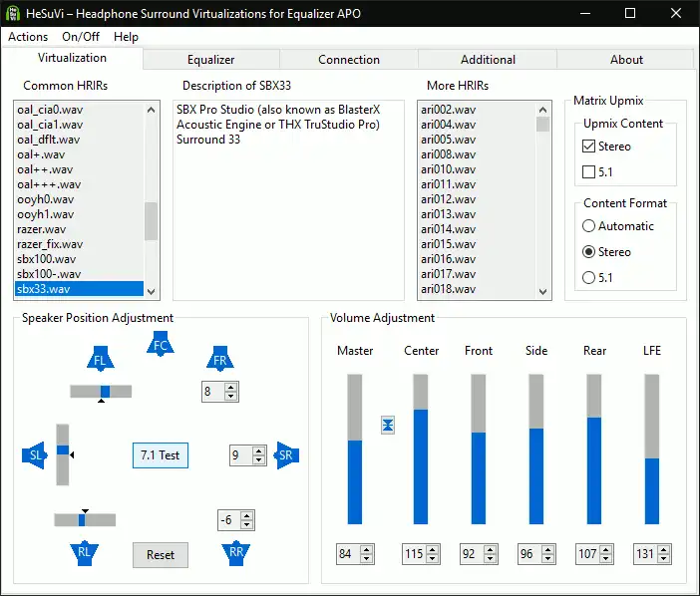Decrease the rear speaker angle value -6

pyautogui.click(x=247, y=524)
